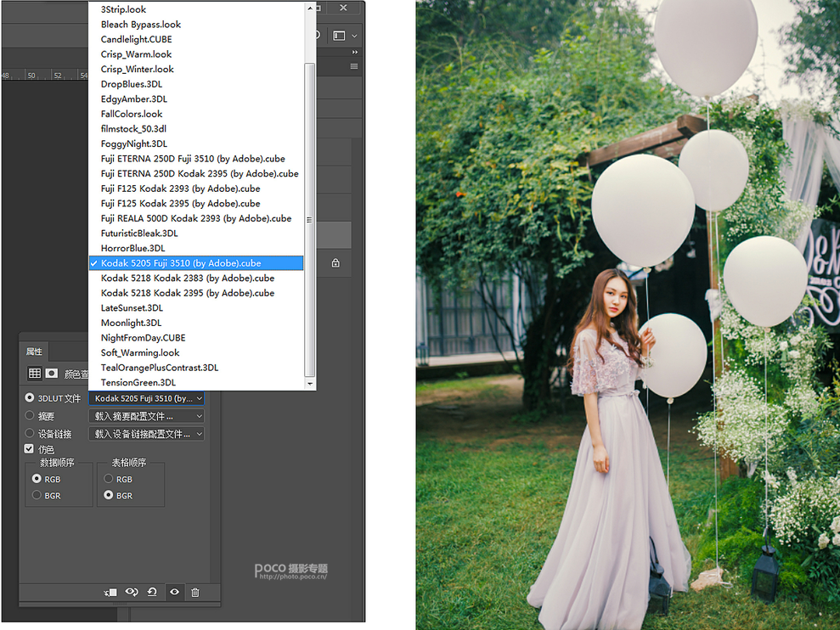The height and width of the screenshot is (630, 840).
Task: Select Moonlight.3DL in the LUT list
Action: pyautogui.click(x=131, y=323)
